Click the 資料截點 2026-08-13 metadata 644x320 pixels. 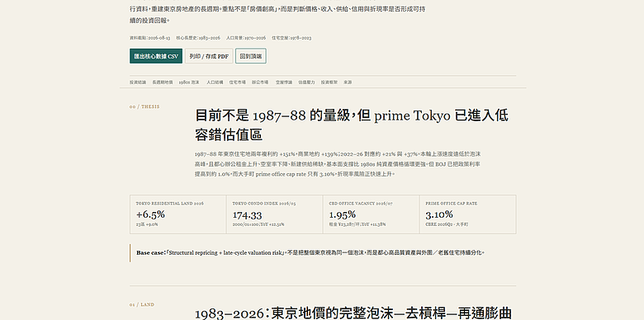pyautogui.click(x=150, y=38)
